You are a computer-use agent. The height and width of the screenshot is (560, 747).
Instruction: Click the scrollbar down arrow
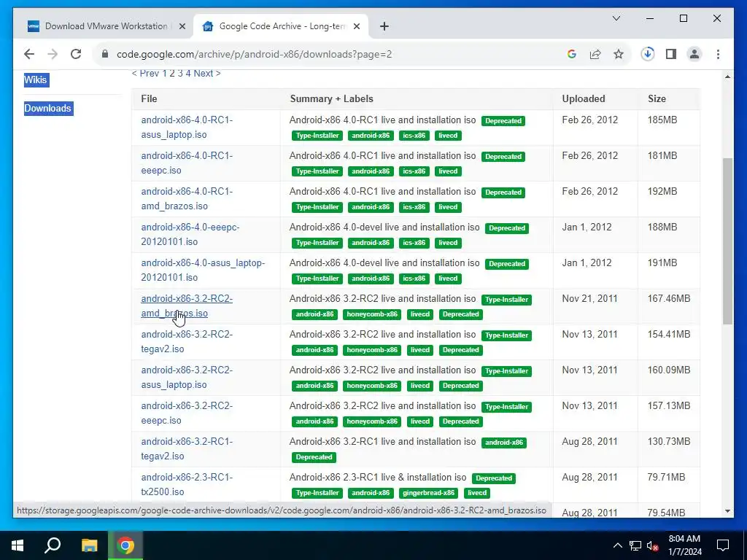[727, 511]
